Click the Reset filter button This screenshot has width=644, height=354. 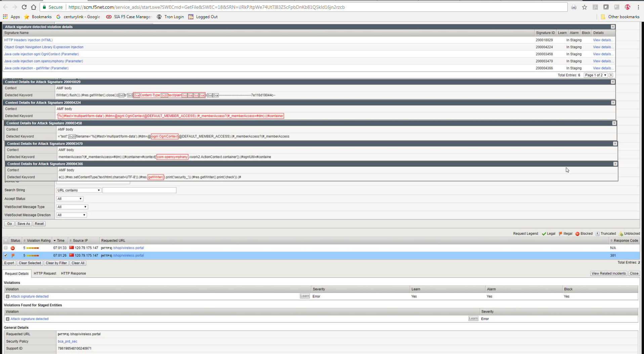39,224
